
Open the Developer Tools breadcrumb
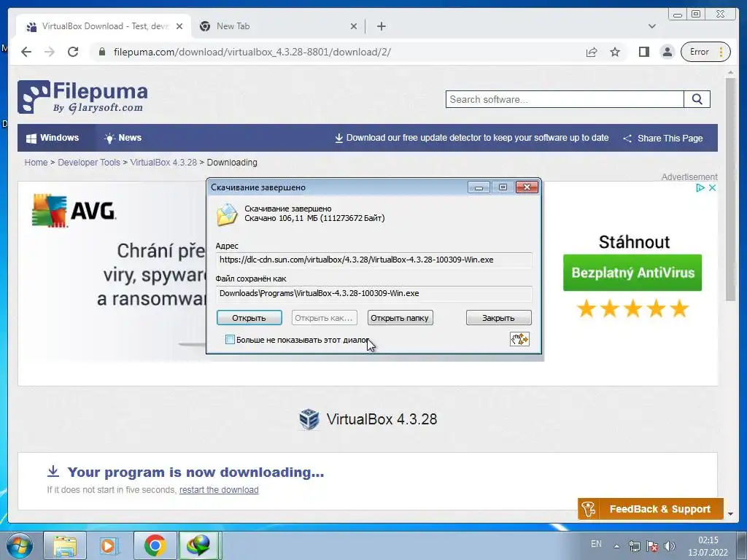pyautogui.click(x=89, y=163)
